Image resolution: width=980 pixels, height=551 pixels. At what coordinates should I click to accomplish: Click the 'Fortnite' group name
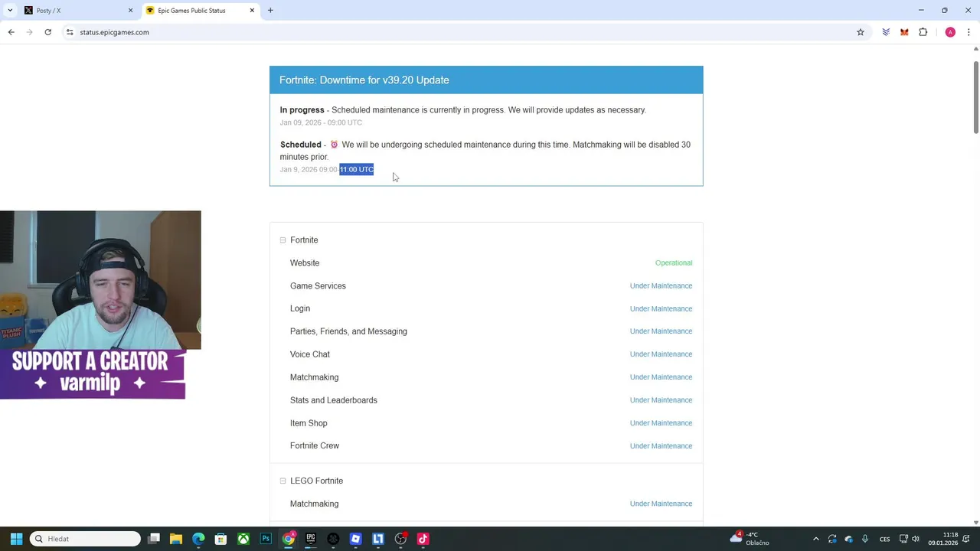point(304,240)
